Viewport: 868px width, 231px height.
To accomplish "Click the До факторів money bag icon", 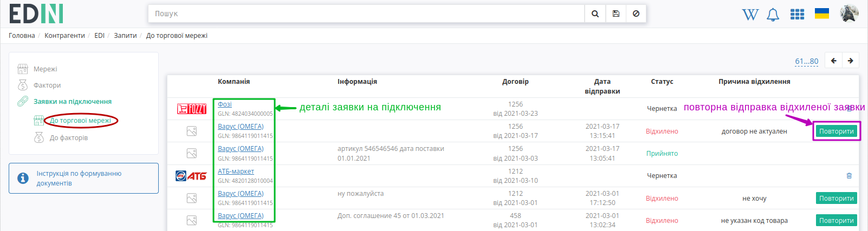I will (39, 137).
